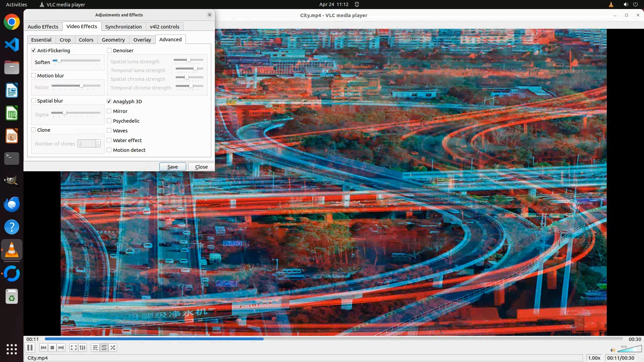Screen dimensions: 644x362
Task: Switch to the Colors tab
Action: 86,40
